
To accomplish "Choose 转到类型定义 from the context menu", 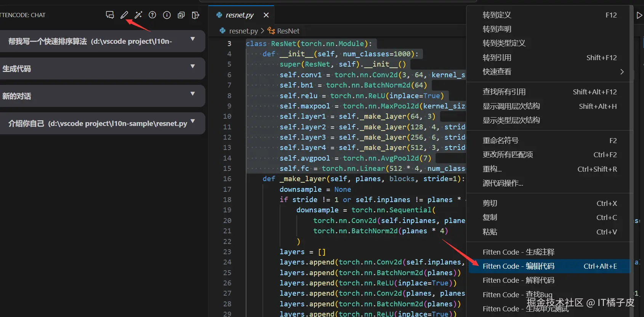I will 549,43.
